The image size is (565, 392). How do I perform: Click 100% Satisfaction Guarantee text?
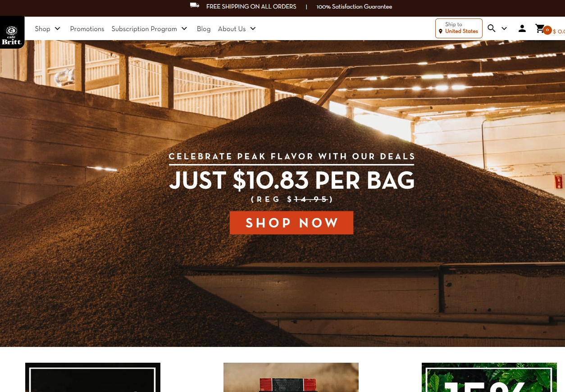coord(354,7)
